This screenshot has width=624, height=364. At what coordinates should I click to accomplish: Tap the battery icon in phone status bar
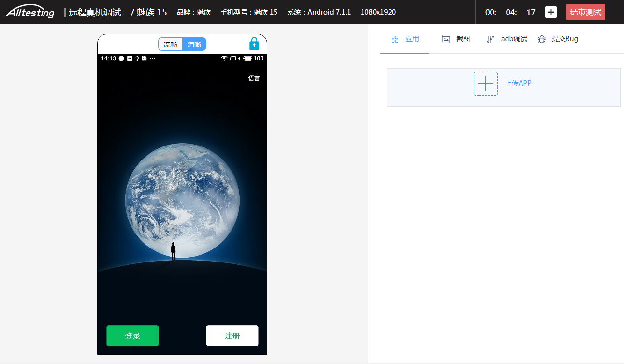(x=248, y=58)
